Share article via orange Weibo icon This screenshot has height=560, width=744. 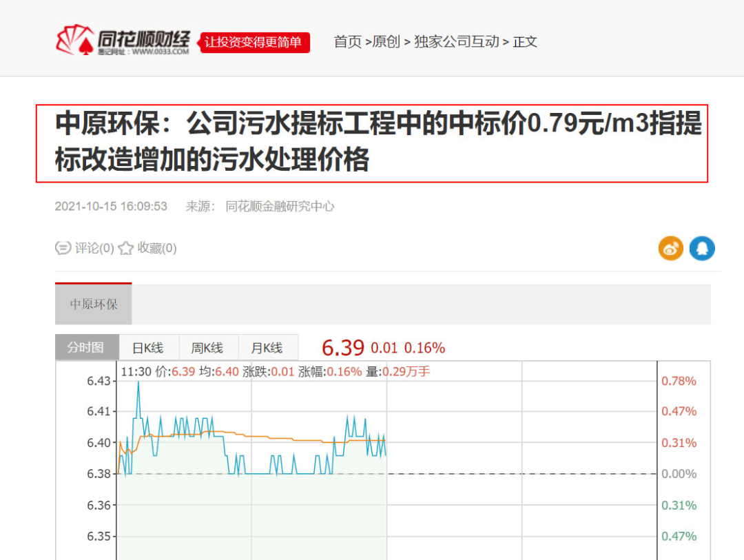point(670,248)
